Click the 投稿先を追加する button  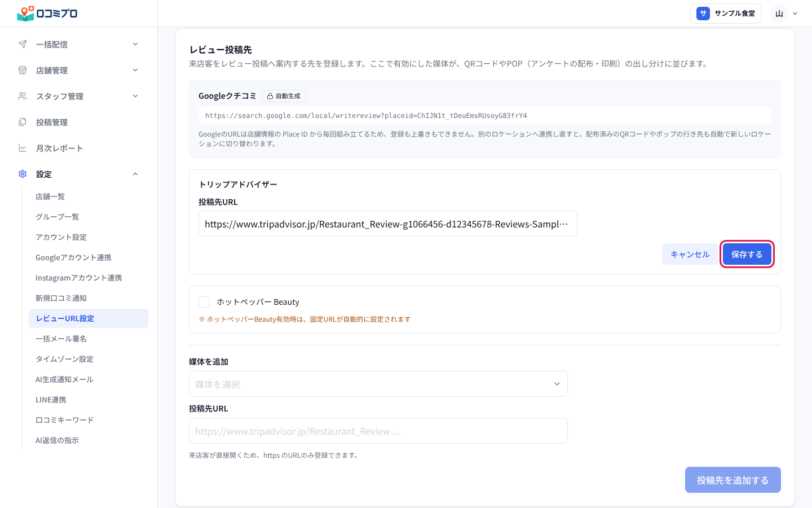pyautogui.click(x=733, y=480)
